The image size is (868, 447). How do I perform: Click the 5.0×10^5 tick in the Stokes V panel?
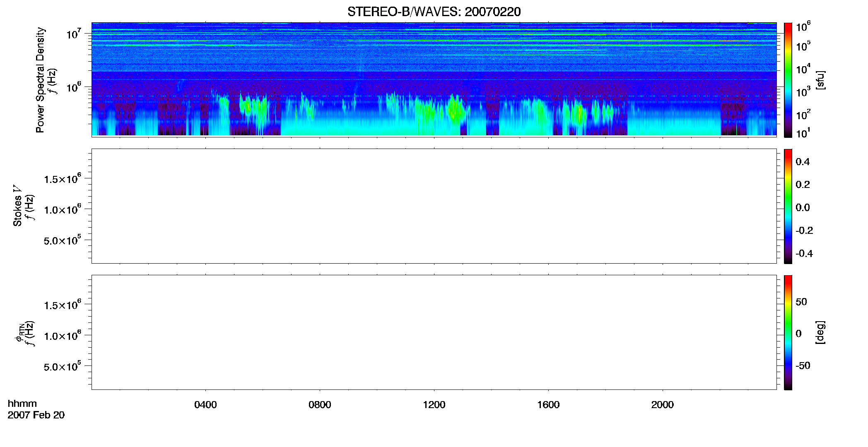[63, 240]
